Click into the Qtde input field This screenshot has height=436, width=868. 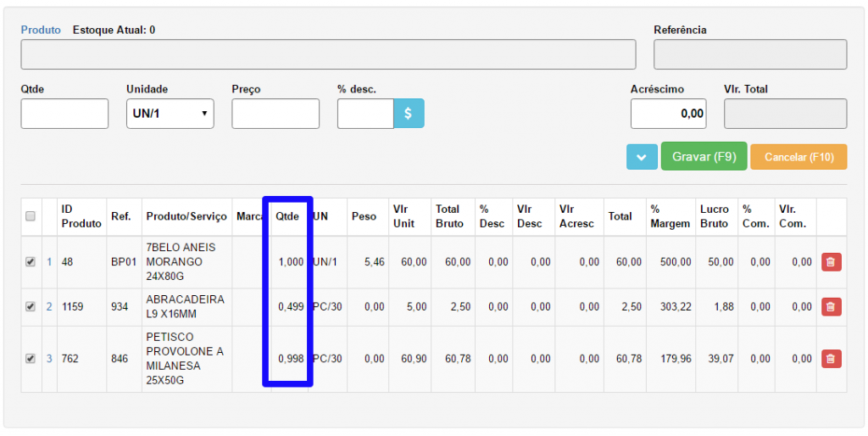click(64, 114)
